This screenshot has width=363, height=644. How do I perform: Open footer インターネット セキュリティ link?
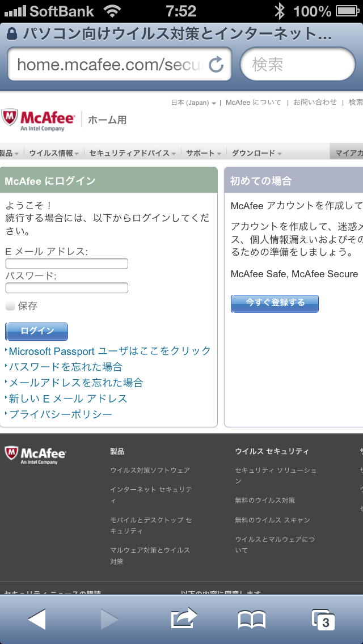pos(151,495)
